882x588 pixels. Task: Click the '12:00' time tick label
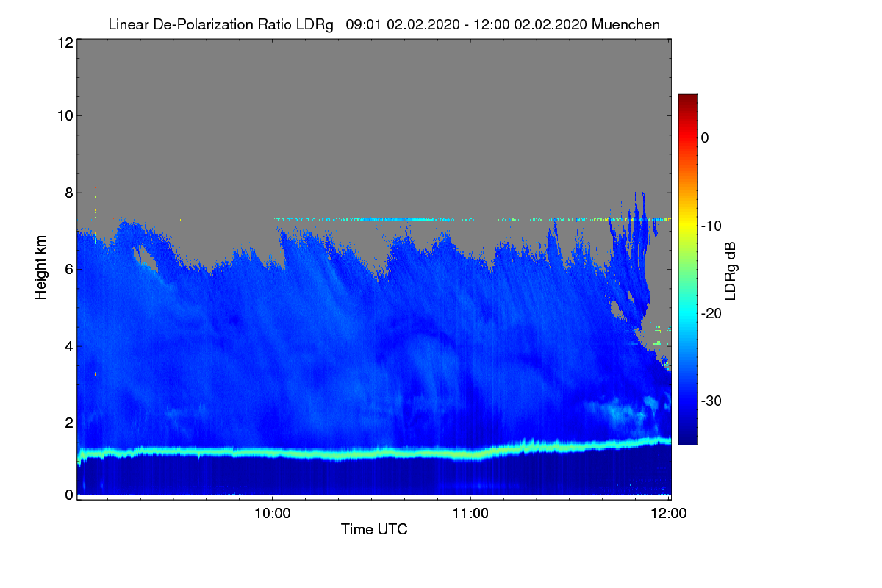[670, 514]
